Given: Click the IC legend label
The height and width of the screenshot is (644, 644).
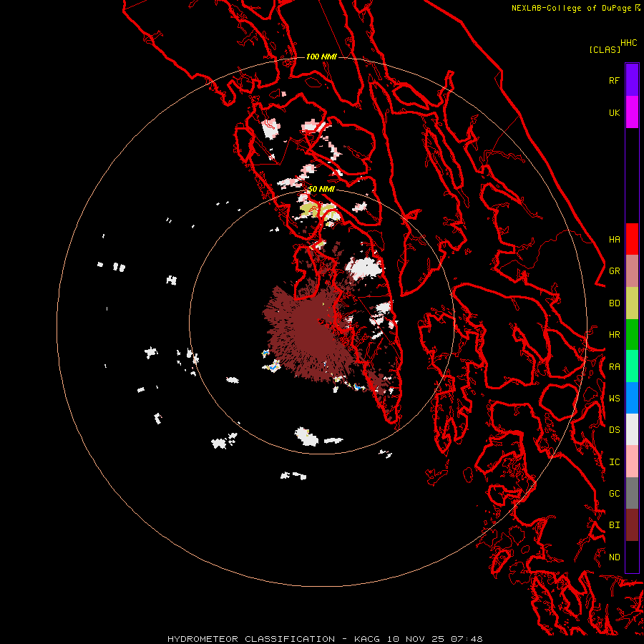Looking at the screenshot, I should point(614,462).
